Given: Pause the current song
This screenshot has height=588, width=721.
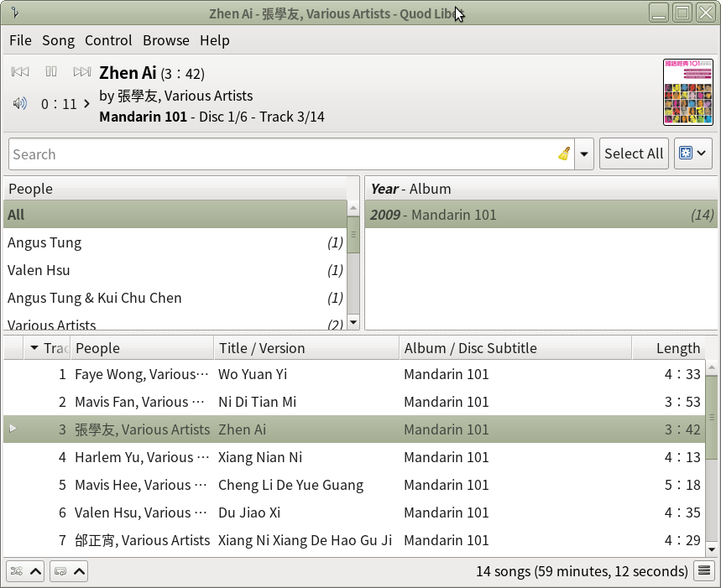Looking at the screenshot, I should point(51,73).
